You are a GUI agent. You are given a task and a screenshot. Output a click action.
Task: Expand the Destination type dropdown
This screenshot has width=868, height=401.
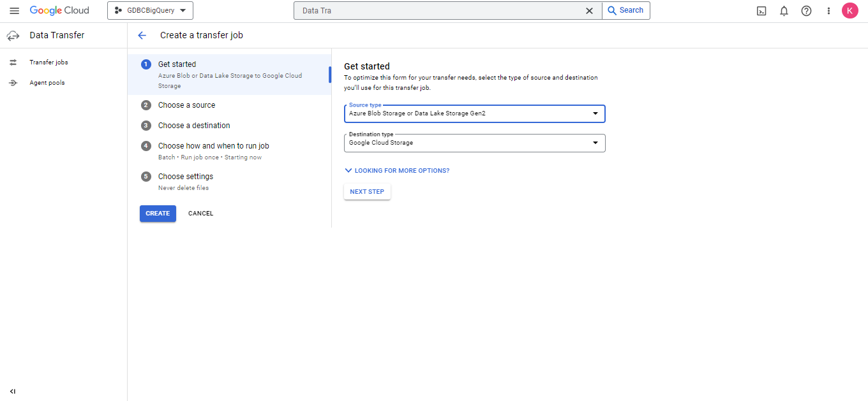coord(474,143)
